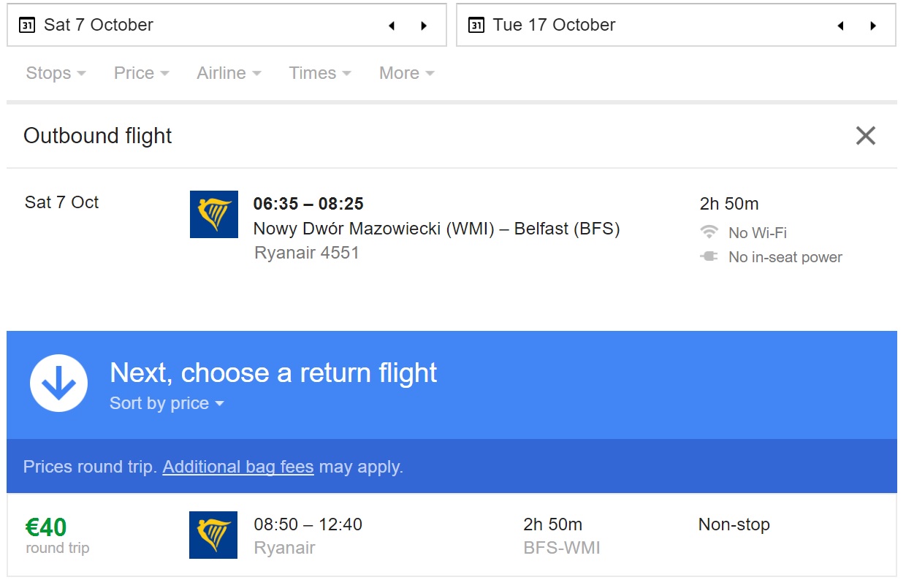
Task: Click the Ryanair logo on return flight
Action: point(213,535)
